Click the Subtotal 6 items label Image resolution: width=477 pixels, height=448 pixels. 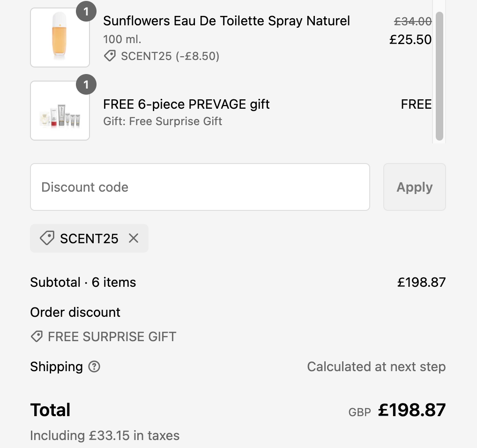[x=83, y=282]
